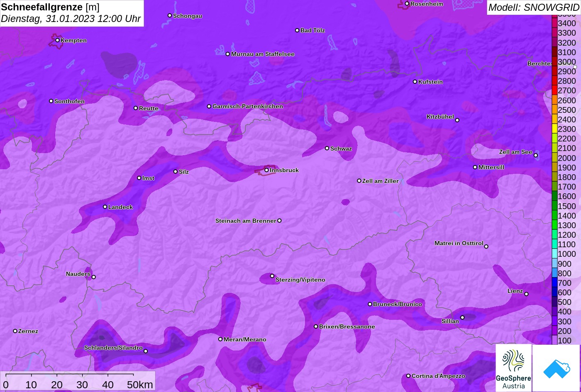
Task: Select the Zell am Ziller label
Action: coord(381,181)
